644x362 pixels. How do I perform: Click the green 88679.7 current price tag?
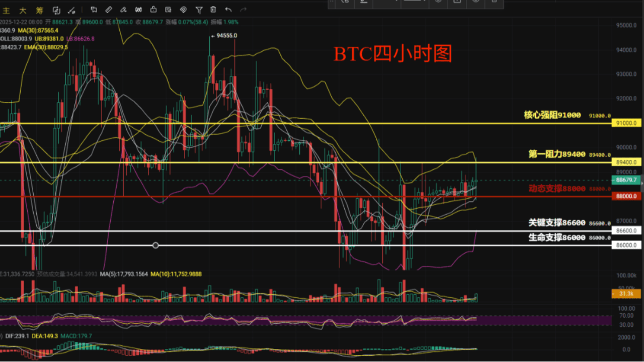[626, 180]
